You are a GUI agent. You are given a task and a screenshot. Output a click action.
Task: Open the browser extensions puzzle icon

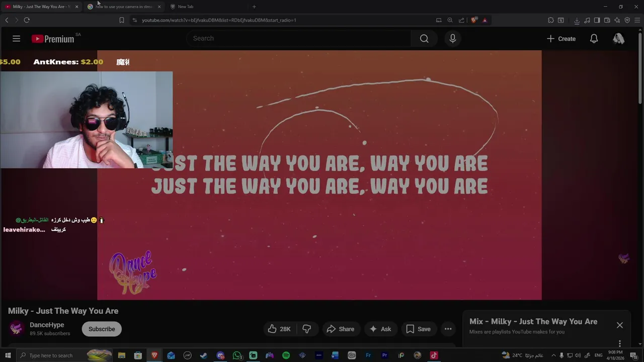(x=551, y=20)
